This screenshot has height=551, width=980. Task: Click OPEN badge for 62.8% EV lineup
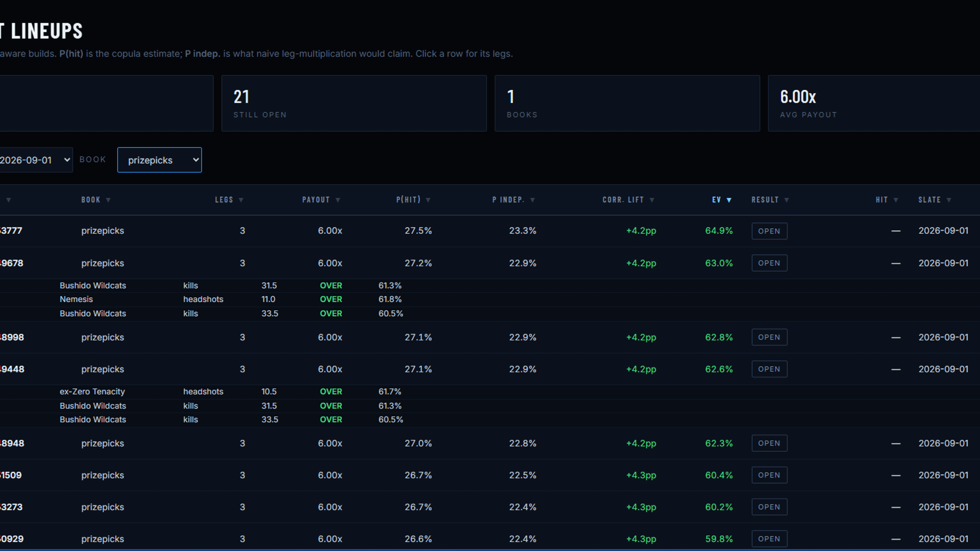(x=769, y=337)
